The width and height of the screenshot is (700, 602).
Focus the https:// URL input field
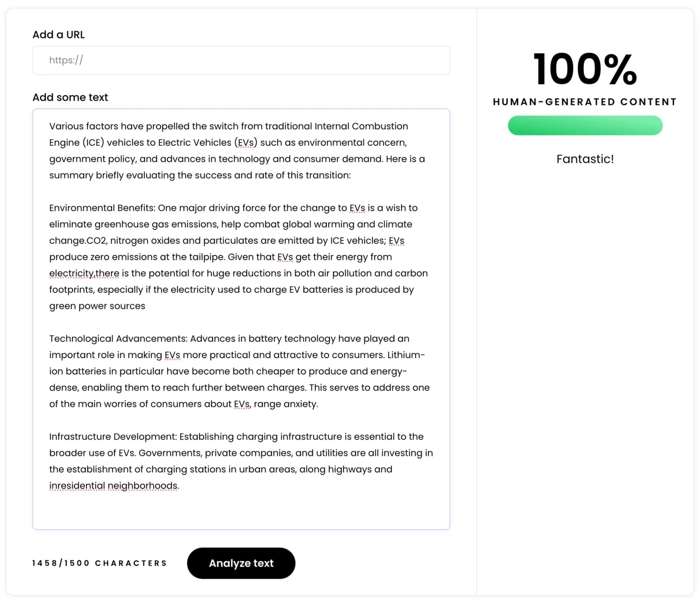pos(241,60)
